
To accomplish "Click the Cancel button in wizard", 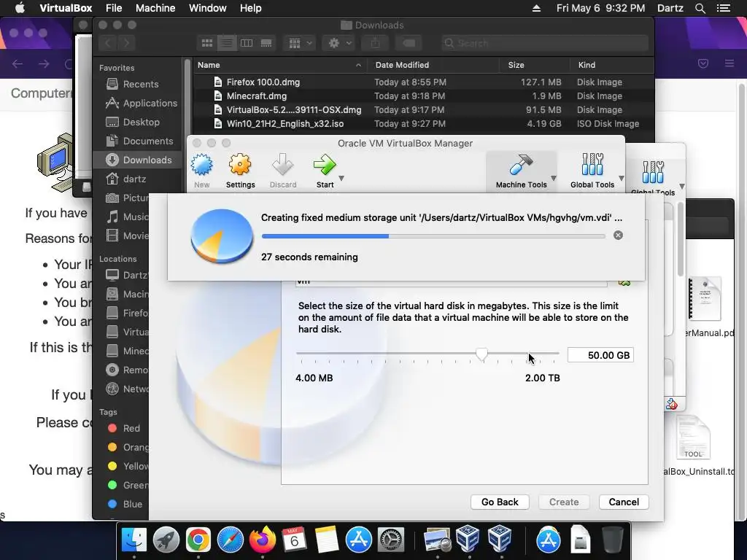I will coord(624,502).
